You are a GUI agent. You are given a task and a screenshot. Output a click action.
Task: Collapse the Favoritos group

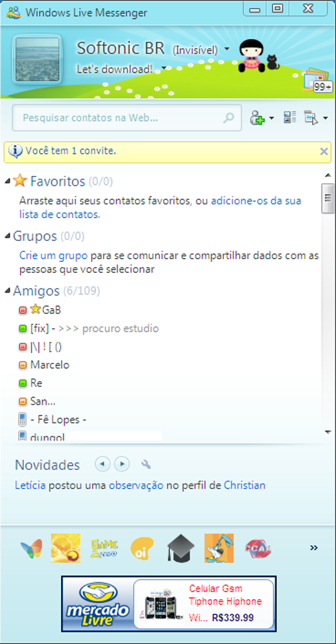pyautogui.click(x=7, y=181)
